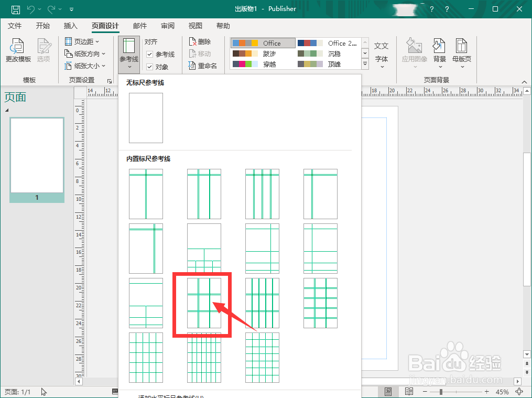The height and width of the screenshot is (398, 532).
Task: Click zoom out minus button
Action: (425, 392)
